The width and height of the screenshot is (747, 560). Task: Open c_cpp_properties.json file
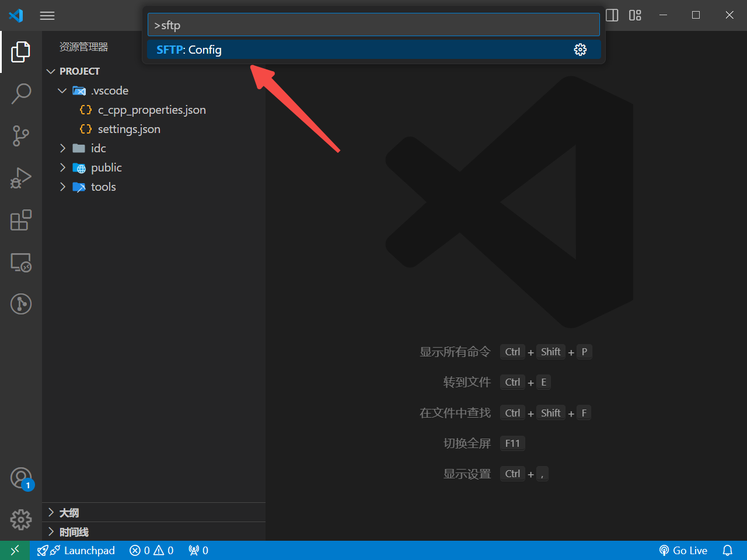pyautogui.click(x=154, y=110)
